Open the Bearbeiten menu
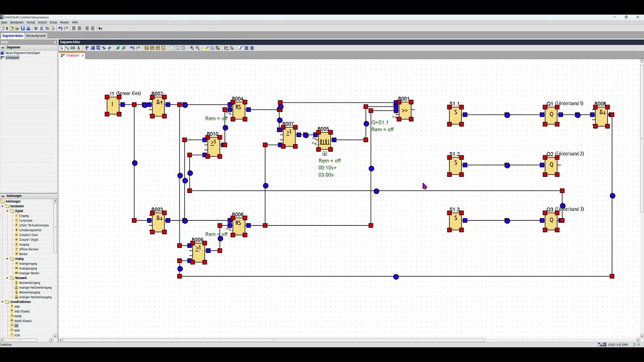644x362 pixels. [17, 22]
